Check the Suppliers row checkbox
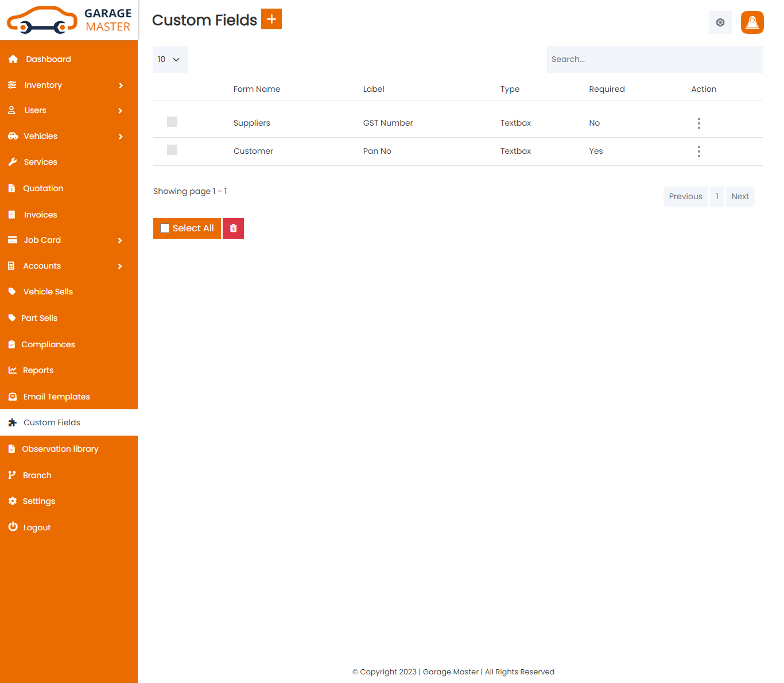This screenshot has width=784, height=683. coord(172,122)
